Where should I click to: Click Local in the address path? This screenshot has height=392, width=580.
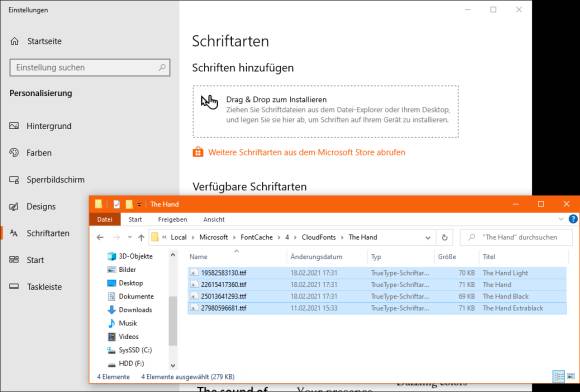(x=178, y=237)
